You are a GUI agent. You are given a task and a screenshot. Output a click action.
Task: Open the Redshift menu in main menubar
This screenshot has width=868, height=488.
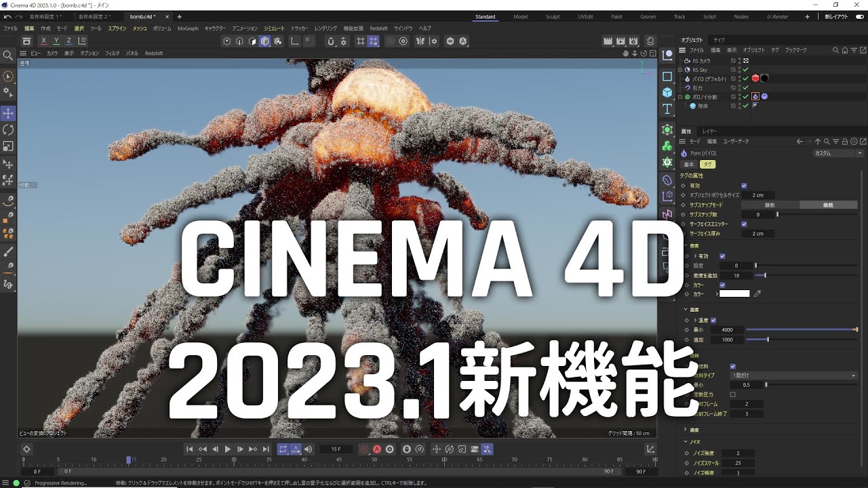[x=378, y=28]
